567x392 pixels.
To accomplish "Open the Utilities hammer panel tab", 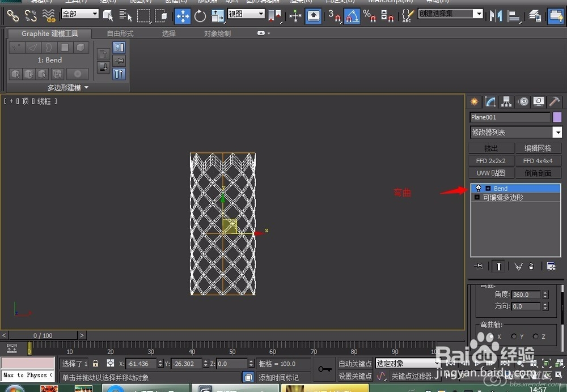I will pyautogui.click(x=555, y=102).
